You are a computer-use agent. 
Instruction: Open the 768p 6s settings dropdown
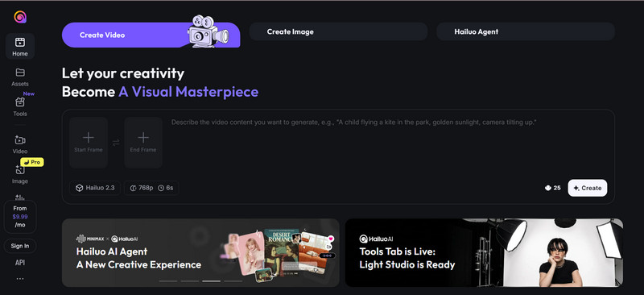pyautogui.click(x=151, y=188)
